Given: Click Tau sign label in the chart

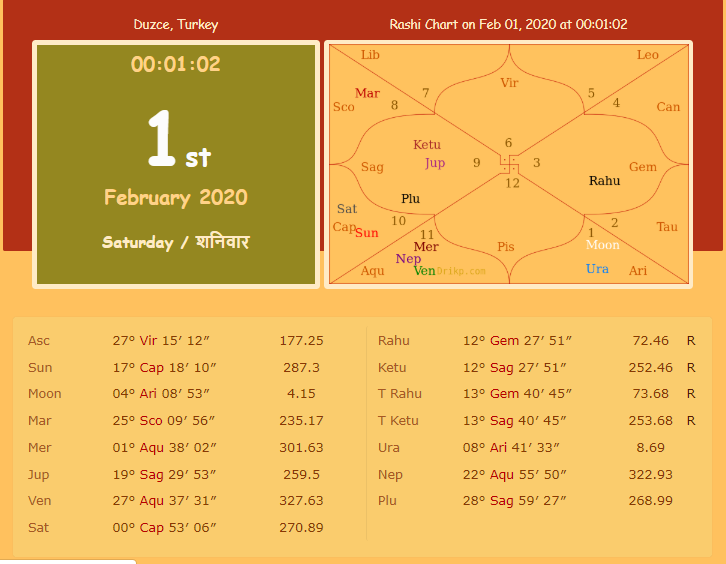Looking at the screenshot, I should [667, 227].
